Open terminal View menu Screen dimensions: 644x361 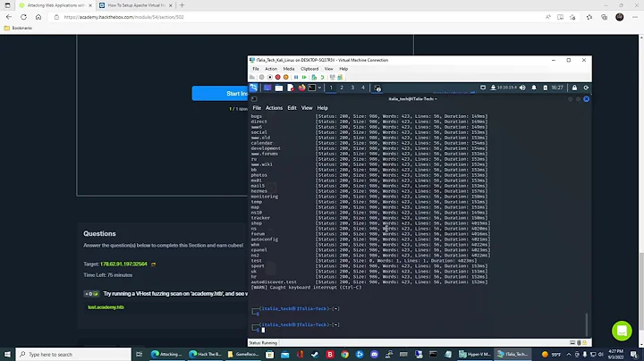[307, 108]
